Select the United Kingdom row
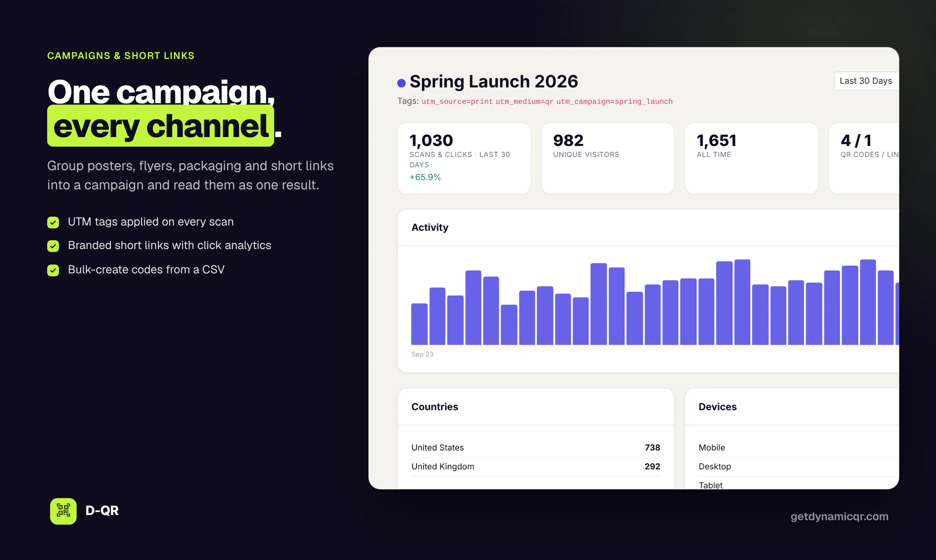The image size is (936, 560). [x=535, y=467]
